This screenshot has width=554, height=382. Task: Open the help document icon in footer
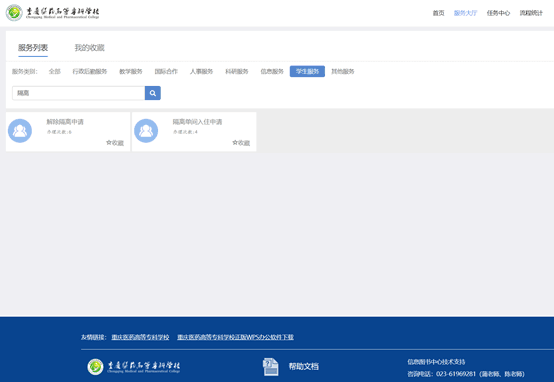(x=270, y=366)
